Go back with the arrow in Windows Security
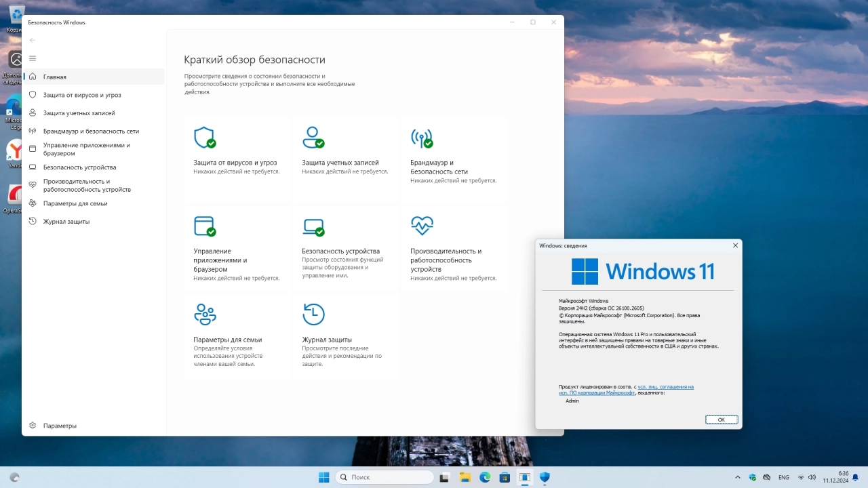 [33, 40]
